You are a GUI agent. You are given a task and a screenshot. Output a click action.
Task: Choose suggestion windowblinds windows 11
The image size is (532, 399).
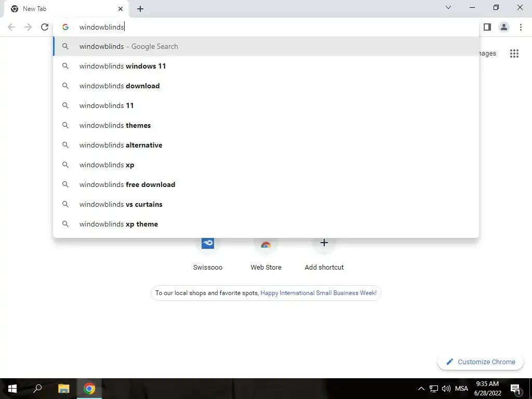(x=266, y=66)
